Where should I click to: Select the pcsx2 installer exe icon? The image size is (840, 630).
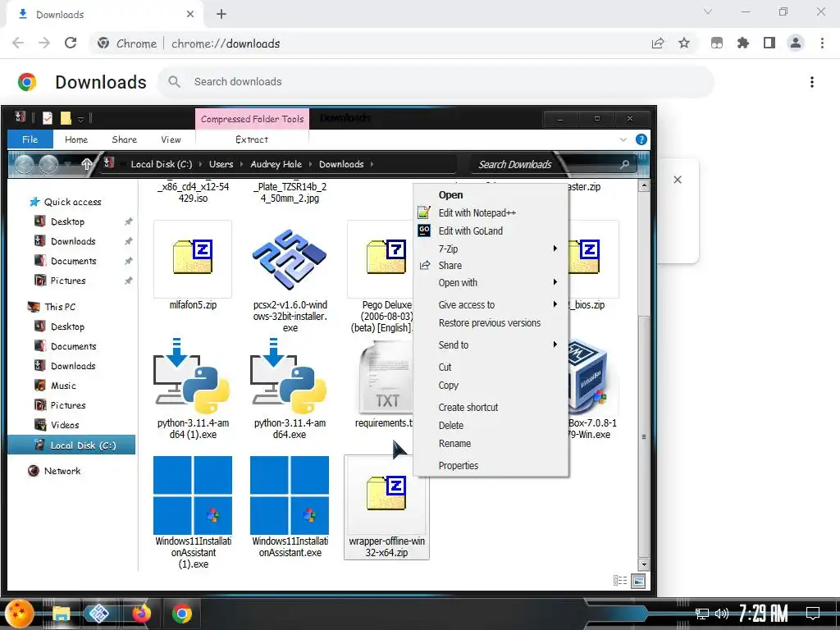pos(290,259)
